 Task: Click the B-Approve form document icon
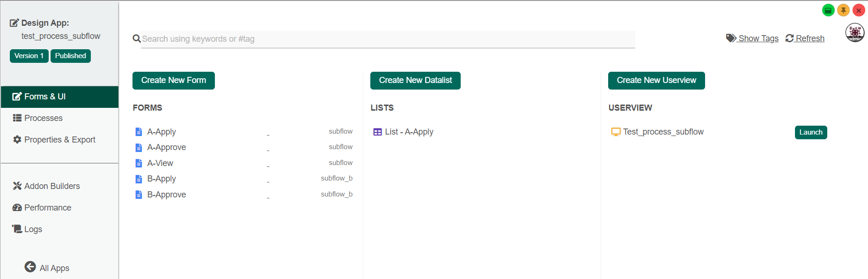coord(139,195)
